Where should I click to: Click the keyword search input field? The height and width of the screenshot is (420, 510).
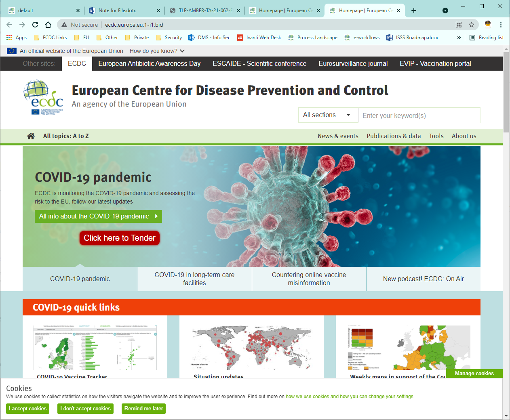pyautogui.click(x=419, y=115)
